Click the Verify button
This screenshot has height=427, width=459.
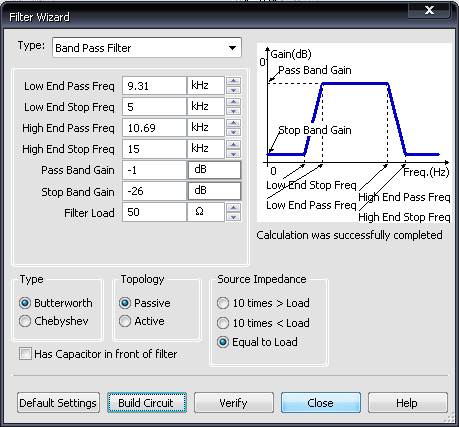coord(234,403)
